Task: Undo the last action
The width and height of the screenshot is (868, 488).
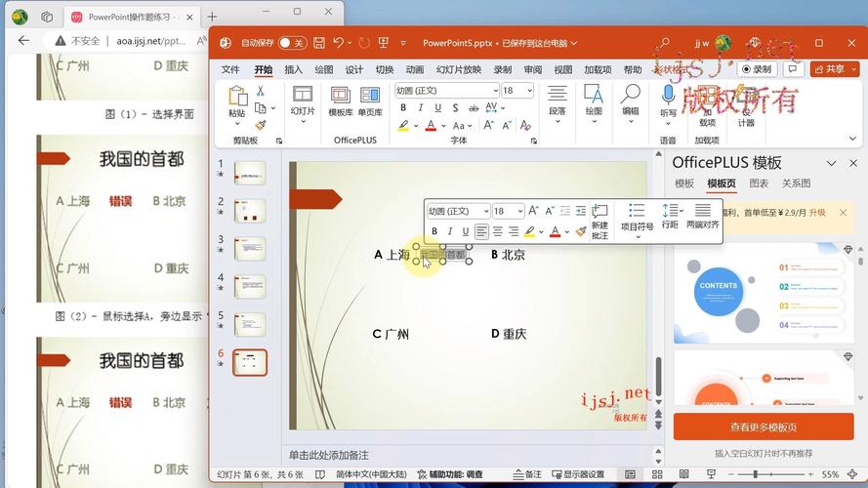Action: click(338, 43)
